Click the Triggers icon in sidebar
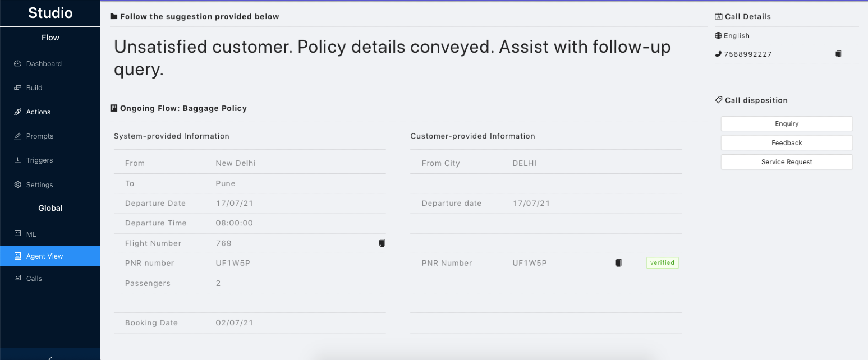 [x=17, y=160]
